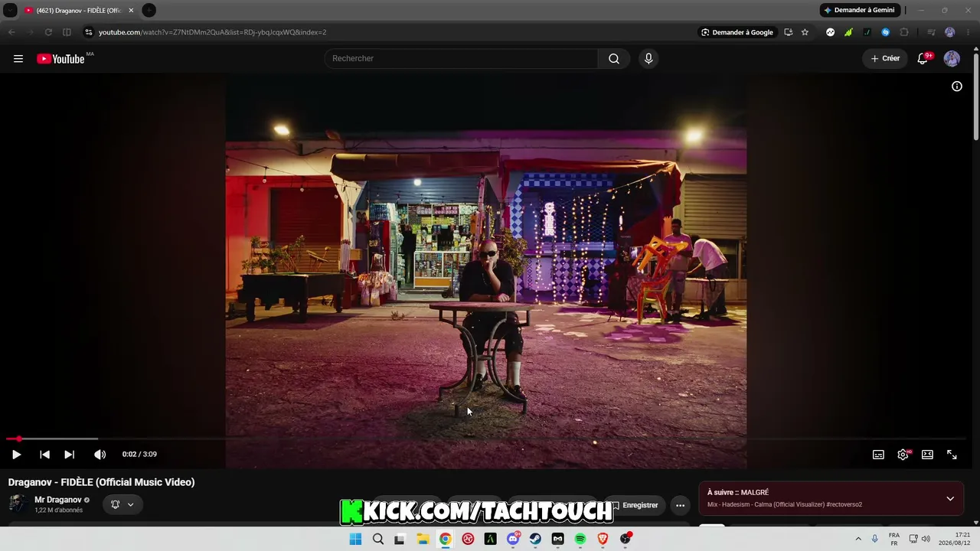
Task: Open Spotify from the taskbar
Action: click(x=580, y=539)
